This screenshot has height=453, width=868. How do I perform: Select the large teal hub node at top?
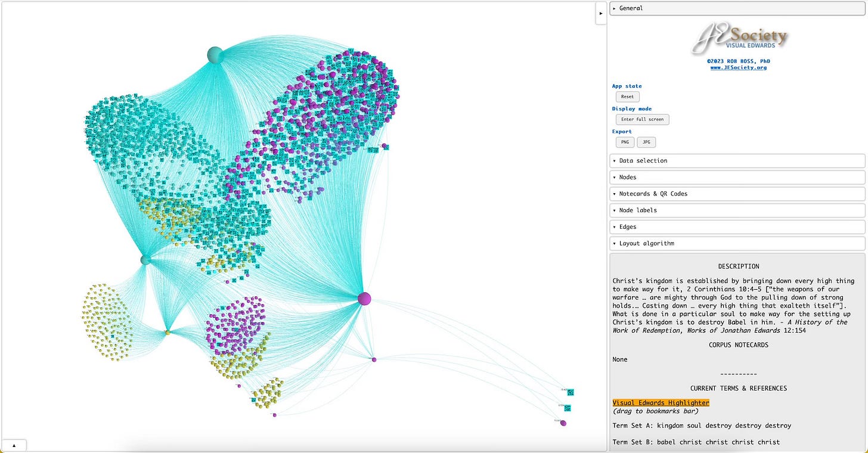[x=215, y=55]
